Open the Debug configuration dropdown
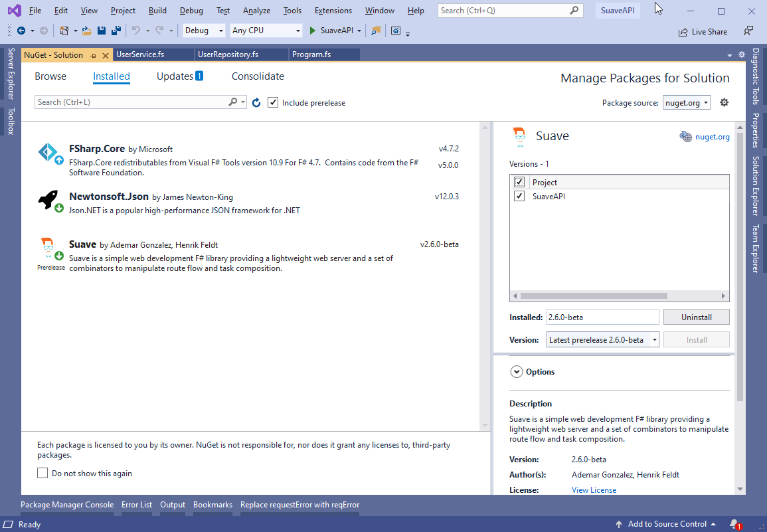The height and width of the screenshot is (532, 767). 204,31
